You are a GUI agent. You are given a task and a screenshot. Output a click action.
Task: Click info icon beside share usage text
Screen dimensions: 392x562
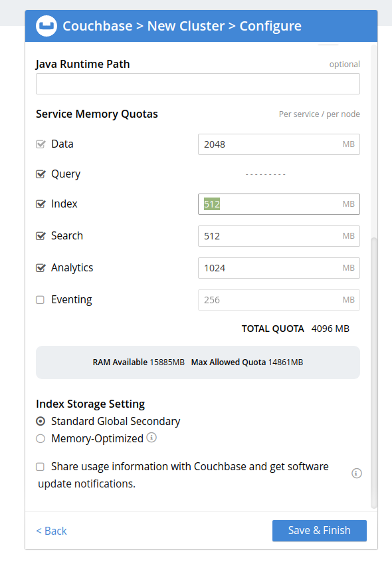click(357, 473)
